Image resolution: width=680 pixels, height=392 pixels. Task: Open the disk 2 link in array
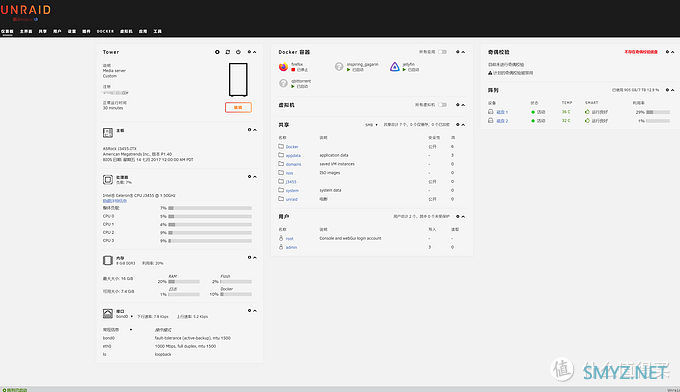(x=502, y=121)
